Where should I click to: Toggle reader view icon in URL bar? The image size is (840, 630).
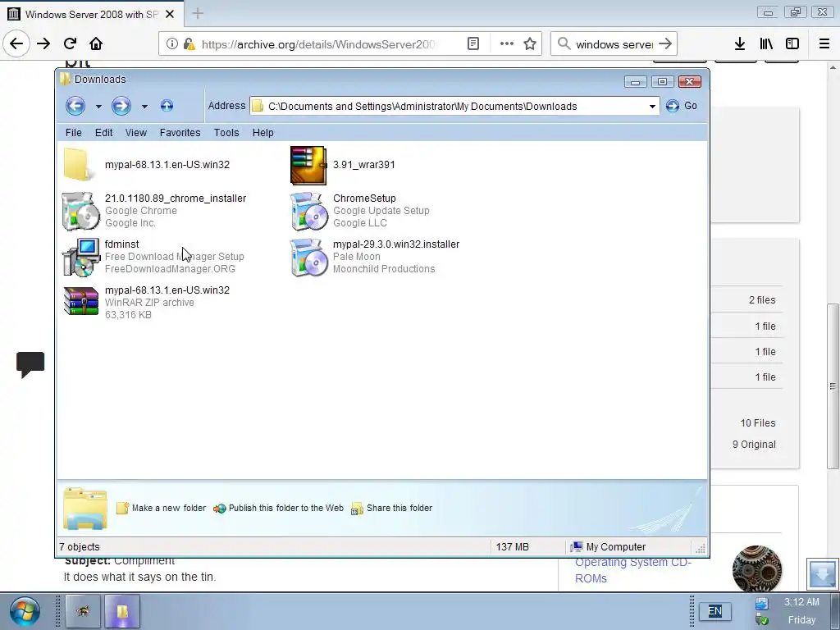(x=473, y=44)
